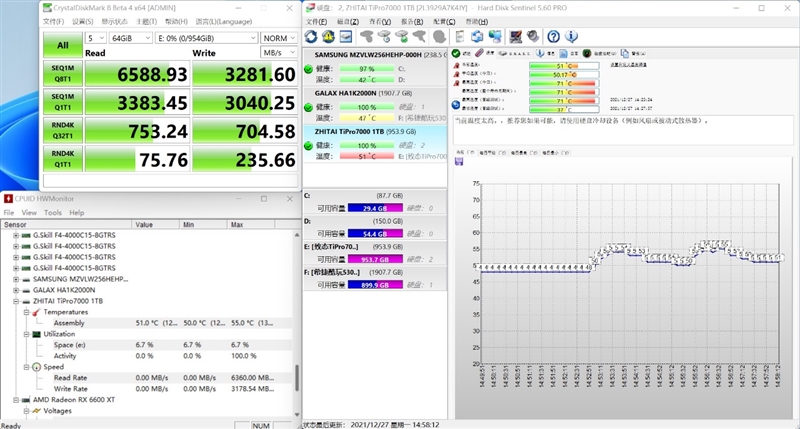Click the floppy save icon above temperature chart
Viewport: 800px width, 429px height.
(x=459, y=161)
